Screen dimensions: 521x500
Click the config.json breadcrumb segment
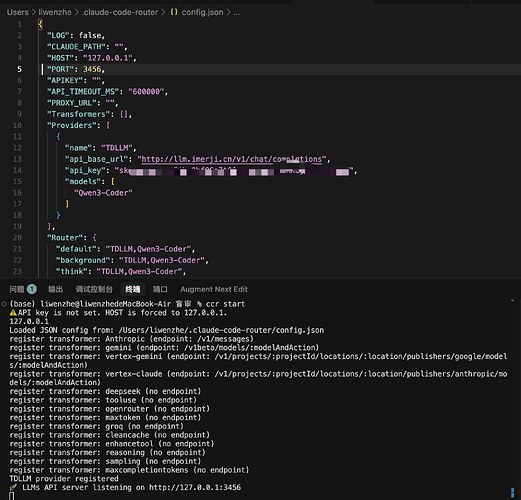pos(202,12)
